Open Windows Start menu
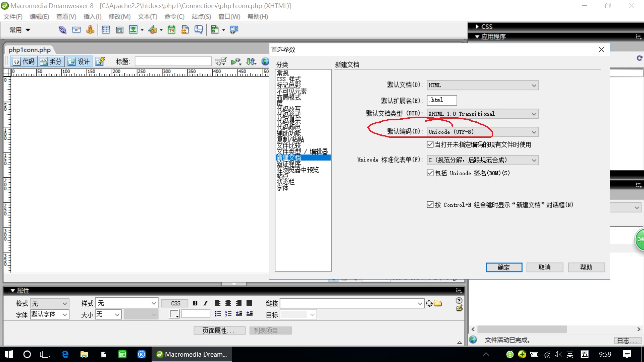 pyautogui.click(x=9, y=354)
